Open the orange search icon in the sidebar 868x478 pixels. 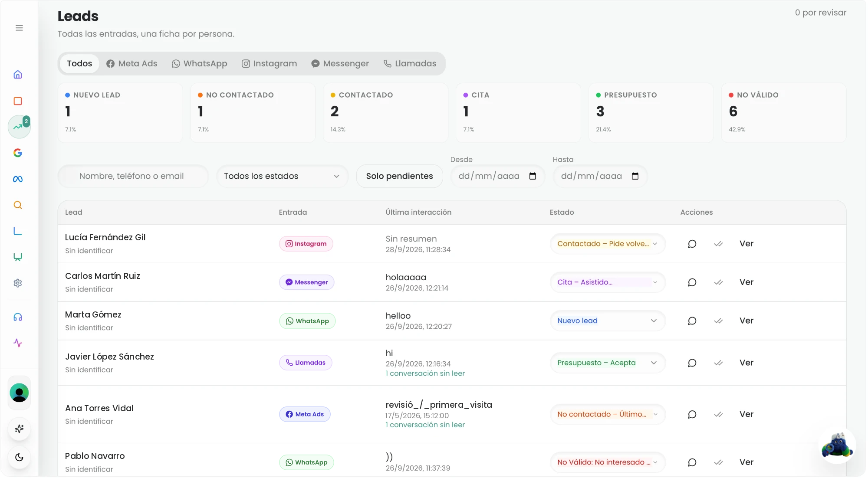pyautogui.click(x=18, y=205)
